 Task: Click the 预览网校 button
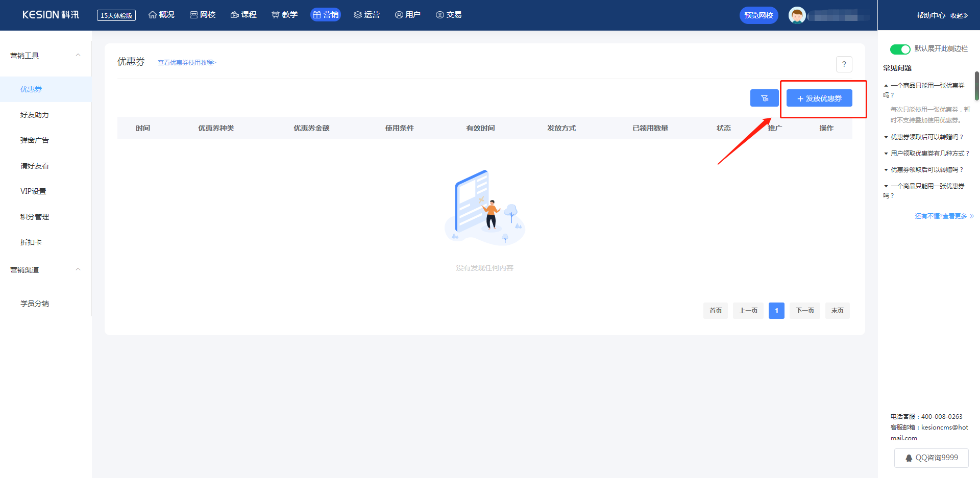tap(758, 15)
